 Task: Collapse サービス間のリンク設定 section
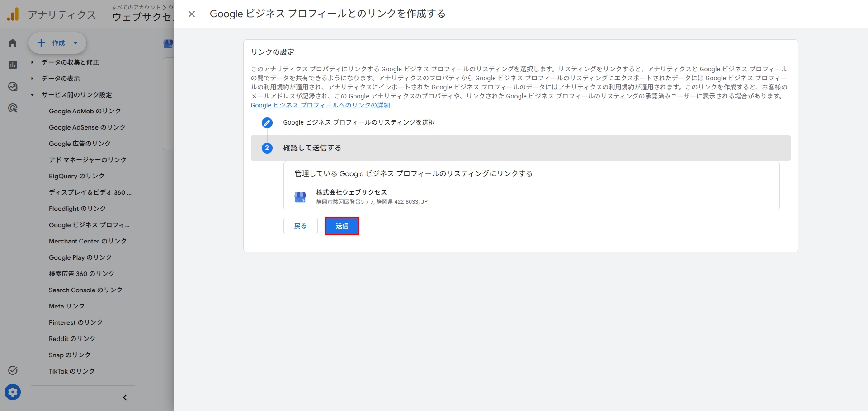pos(76,95)
